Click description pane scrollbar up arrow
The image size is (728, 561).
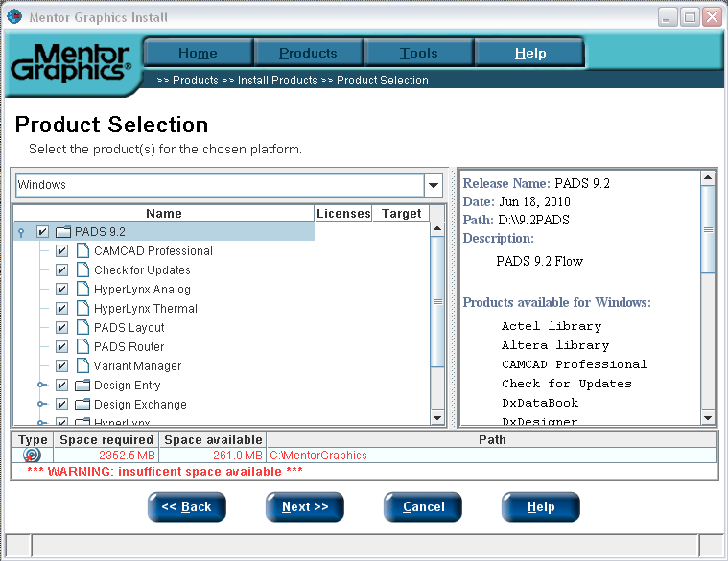tap(708, 178)
